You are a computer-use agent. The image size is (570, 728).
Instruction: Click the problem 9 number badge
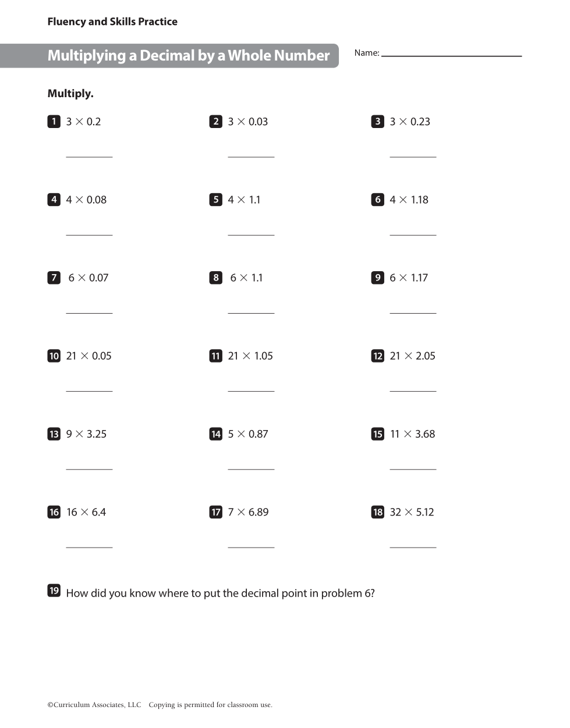tap(377, 278)
